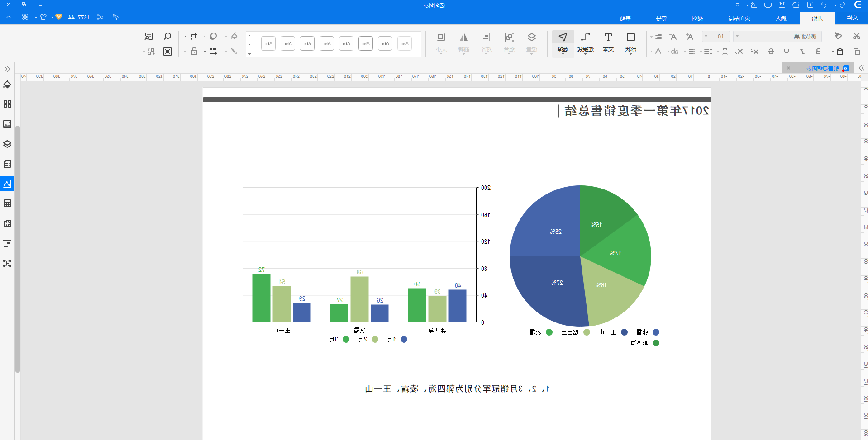868x440 pixels.
Task: Pick the 形状 shape tool
Action: point(631,43)
